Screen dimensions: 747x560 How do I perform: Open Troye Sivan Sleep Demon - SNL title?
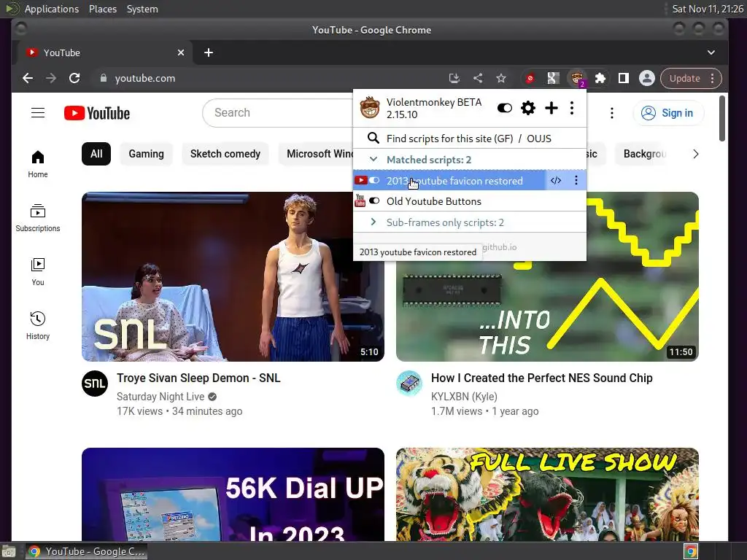tap(198, 378)
